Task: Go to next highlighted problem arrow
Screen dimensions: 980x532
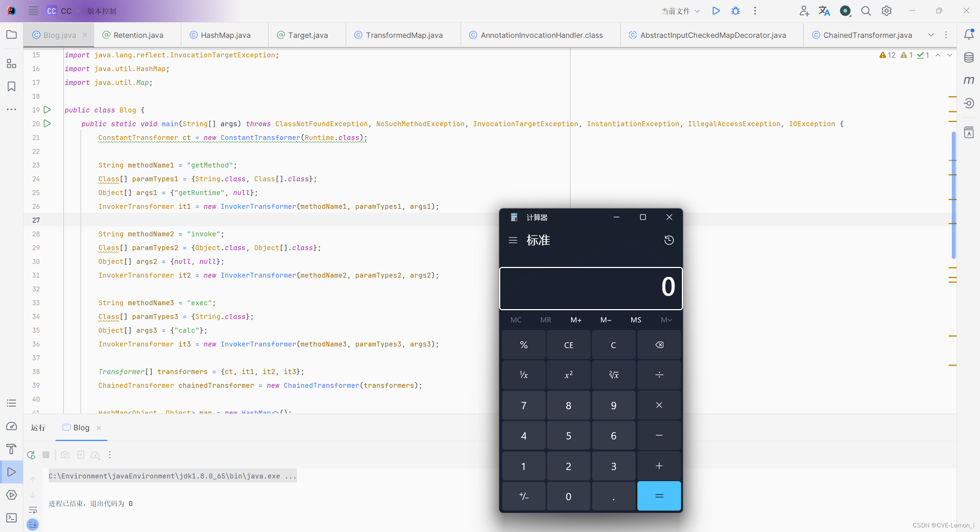Action: coord(950,55)
